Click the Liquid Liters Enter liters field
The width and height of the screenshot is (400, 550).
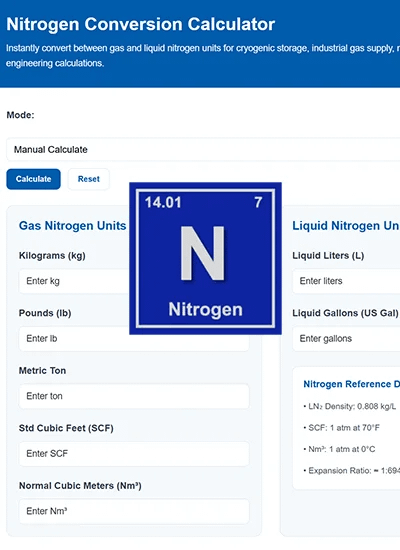346,281
